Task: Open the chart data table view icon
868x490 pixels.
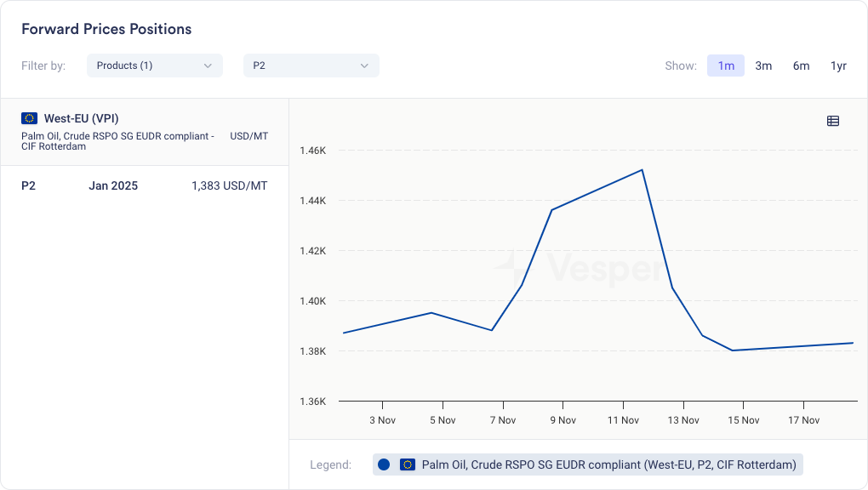Action: pyautogui.click(x=833, y=121)
